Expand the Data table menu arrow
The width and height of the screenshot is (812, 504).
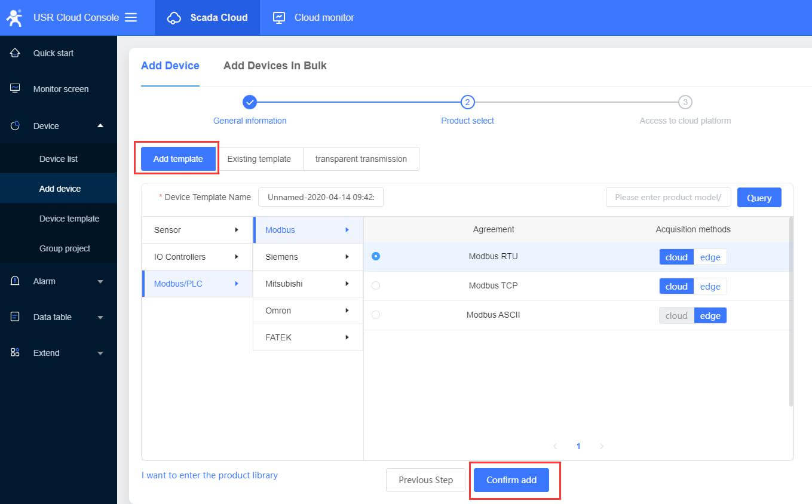pos(100,317)
